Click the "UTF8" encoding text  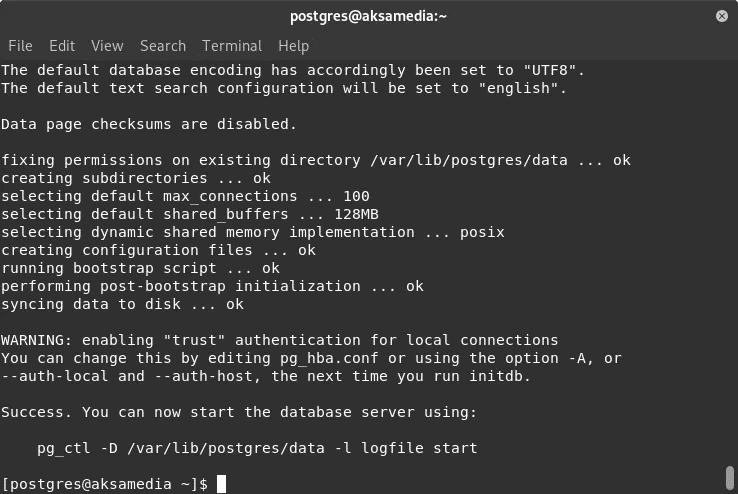pos(550,71)
